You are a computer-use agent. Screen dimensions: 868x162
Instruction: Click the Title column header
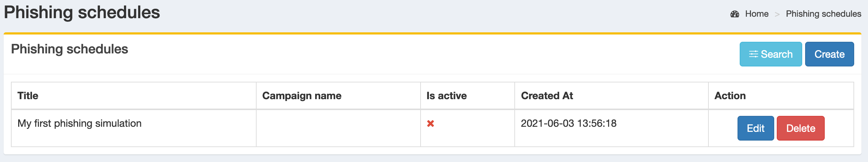[28, 96]
